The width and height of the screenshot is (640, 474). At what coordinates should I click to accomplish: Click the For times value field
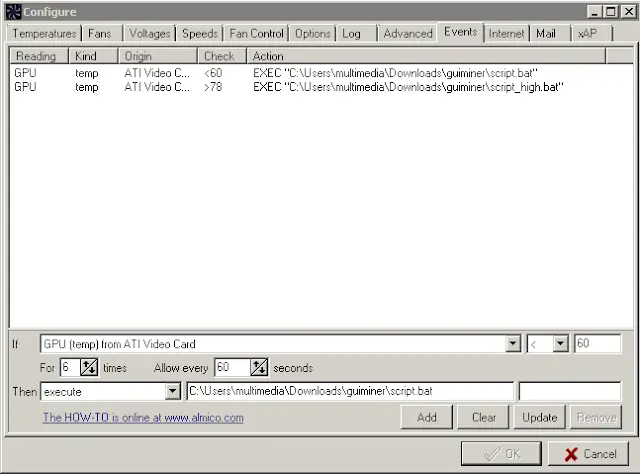70,367
